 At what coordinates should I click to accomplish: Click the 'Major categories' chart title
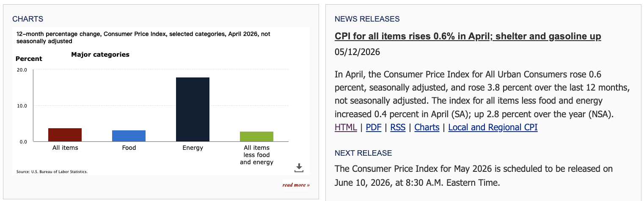[x=100, y=55]
